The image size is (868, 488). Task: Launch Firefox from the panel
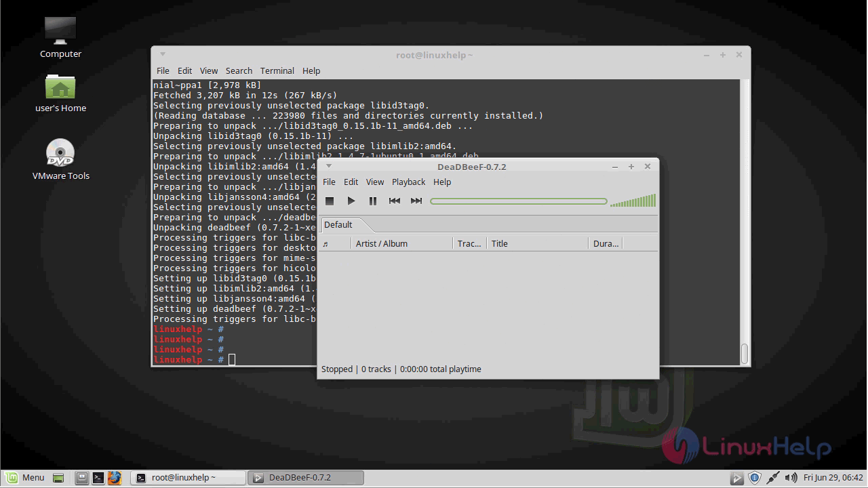tap(114, 478)
